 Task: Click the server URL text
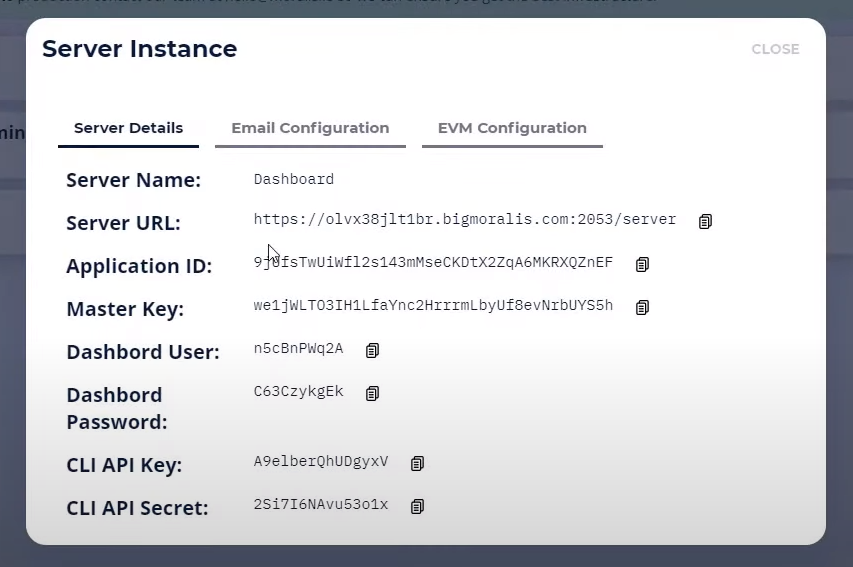pyautogui.click(x=465, y=219)
